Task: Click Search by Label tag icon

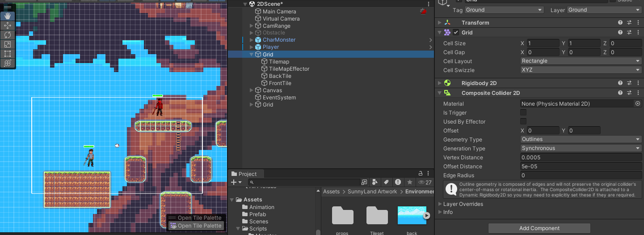Action: [x=386, y=182]
